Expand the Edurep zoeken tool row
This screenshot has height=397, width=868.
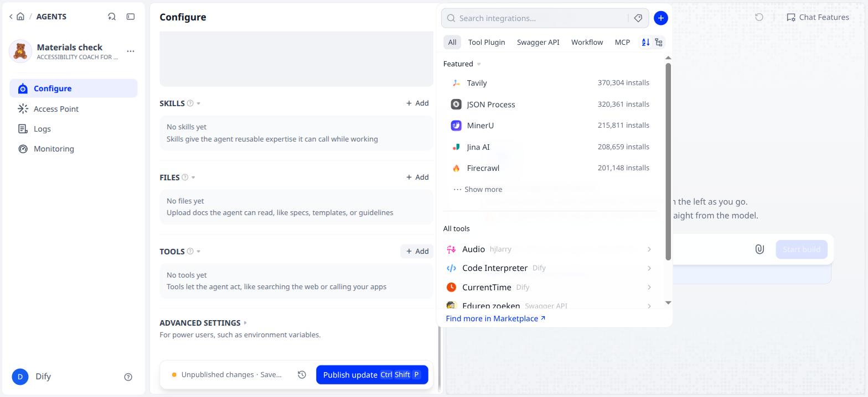coord(550,305)
